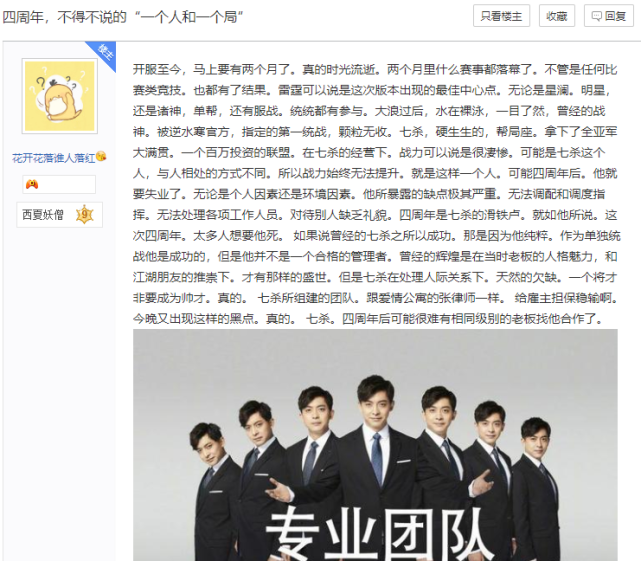This screenshot has height=561, width=641.
Task: Click the empty badge box beside controller icon
Action: coord(67,184)
